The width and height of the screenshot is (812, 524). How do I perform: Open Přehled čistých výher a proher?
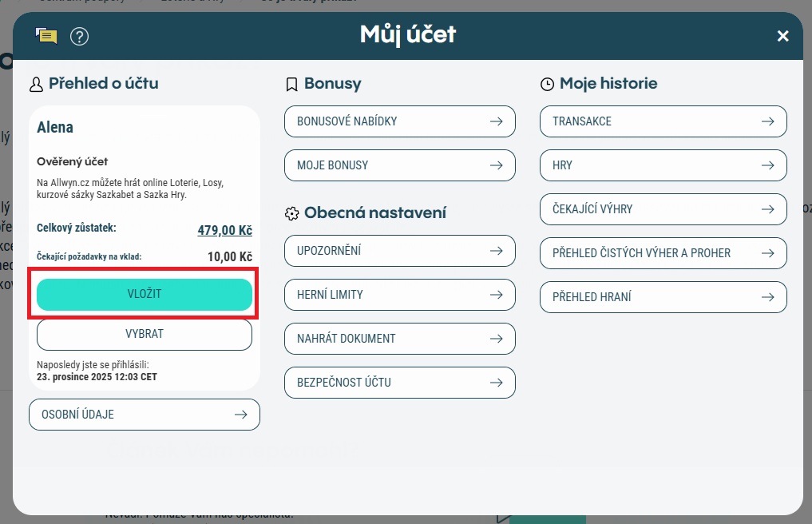pos(663,253)
